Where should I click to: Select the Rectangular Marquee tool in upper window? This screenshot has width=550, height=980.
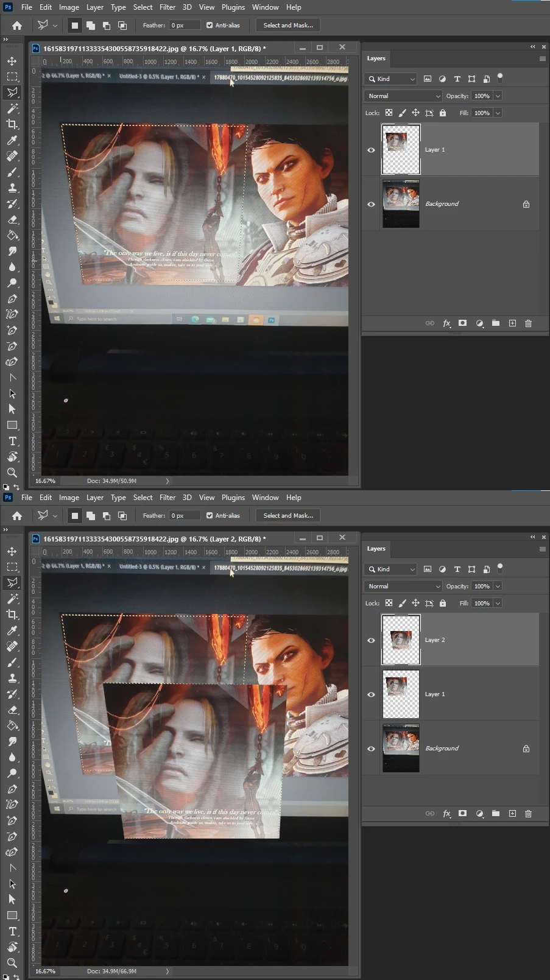click(x=12, y=77)
